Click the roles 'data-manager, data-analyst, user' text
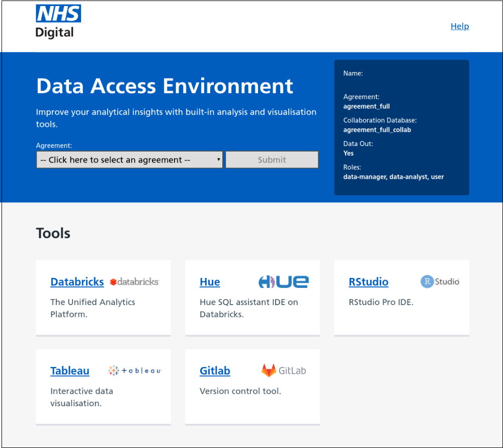 [x=394, y=177]
